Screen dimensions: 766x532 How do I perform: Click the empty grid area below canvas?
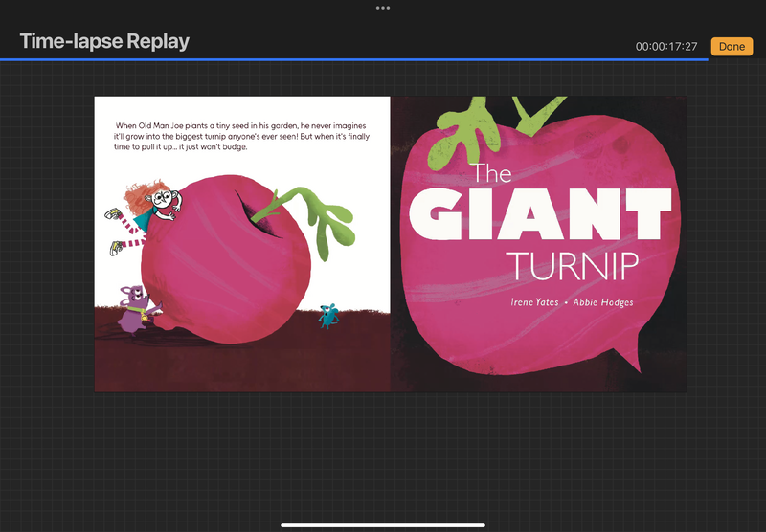pyautogui.click(x=383, y=459)
